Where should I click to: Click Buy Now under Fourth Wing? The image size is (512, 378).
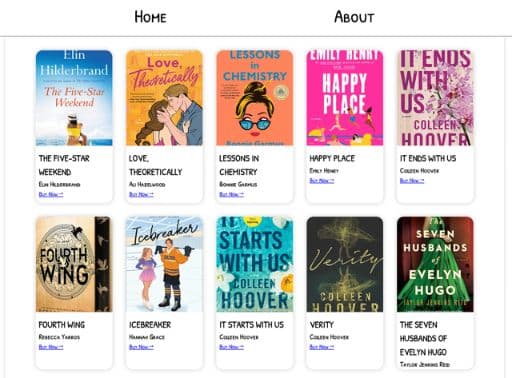[51, 347]
